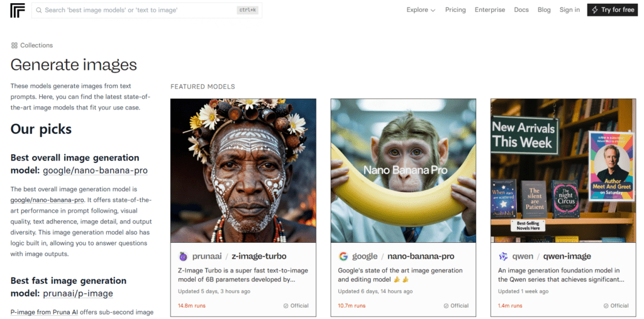Go to the Enterprise menu item

490,10
